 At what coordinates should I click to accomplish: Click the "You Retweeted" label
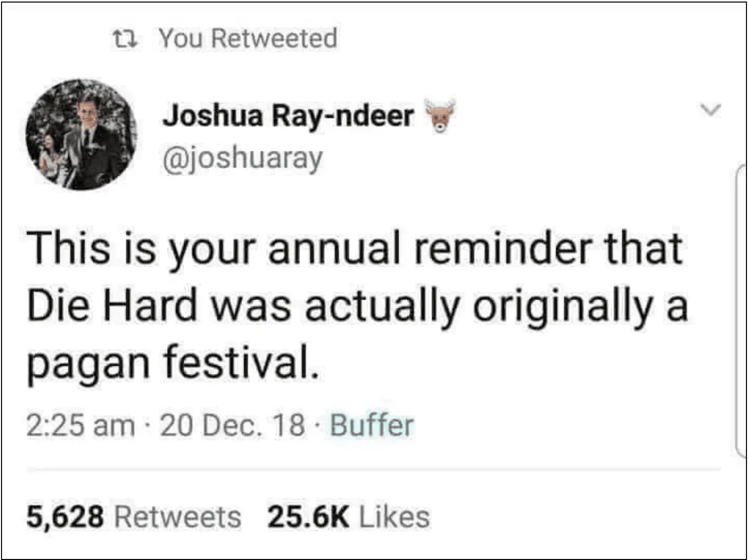(248, 38)
